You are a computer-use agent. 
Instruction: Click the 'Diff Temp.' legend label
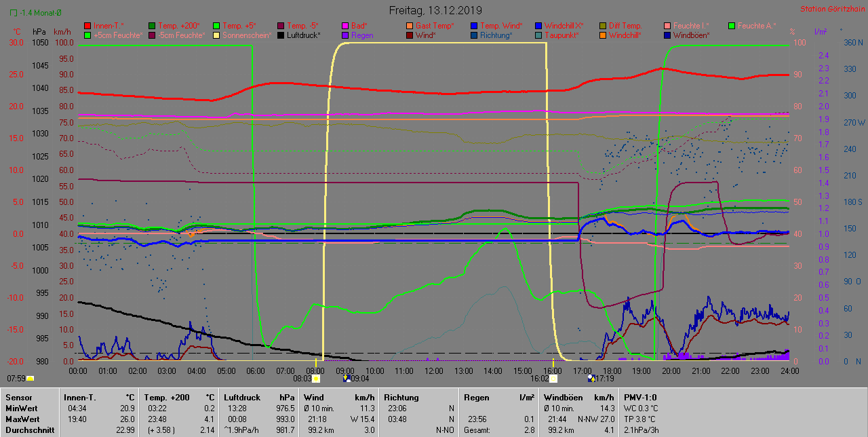(x=625, y=26)
